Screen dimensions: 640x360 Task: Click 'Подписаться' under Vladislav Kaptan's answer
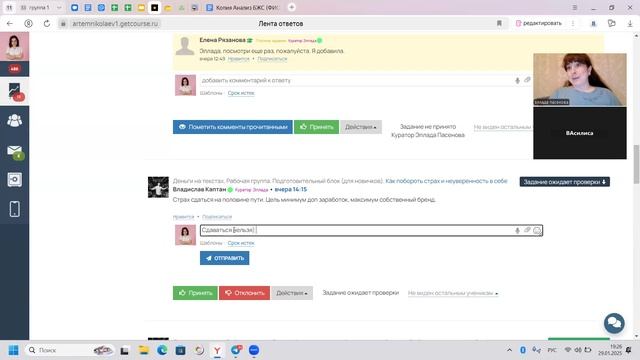tap(217, 217)
